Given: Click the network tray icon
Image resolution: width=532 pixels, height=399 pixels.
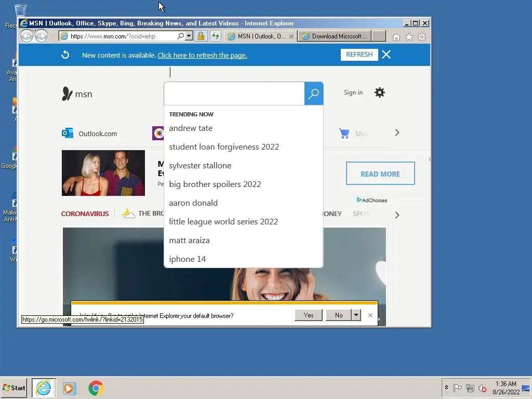Looking at the screenshot, I should pos(470,388).
